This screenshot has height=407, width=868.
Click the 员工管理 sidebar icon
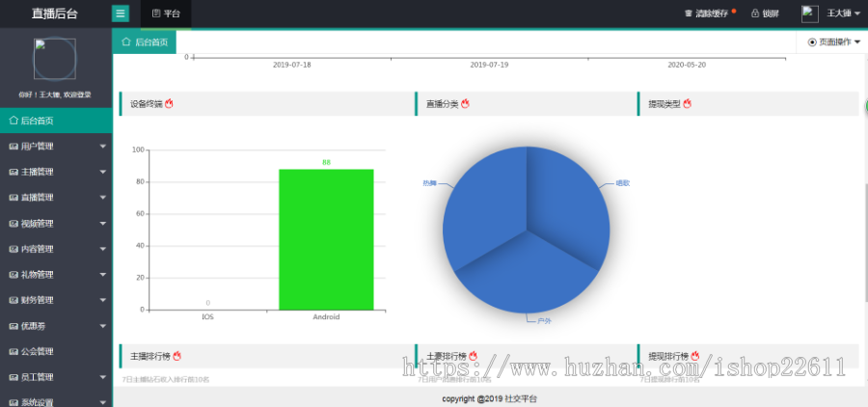[14, 377]
